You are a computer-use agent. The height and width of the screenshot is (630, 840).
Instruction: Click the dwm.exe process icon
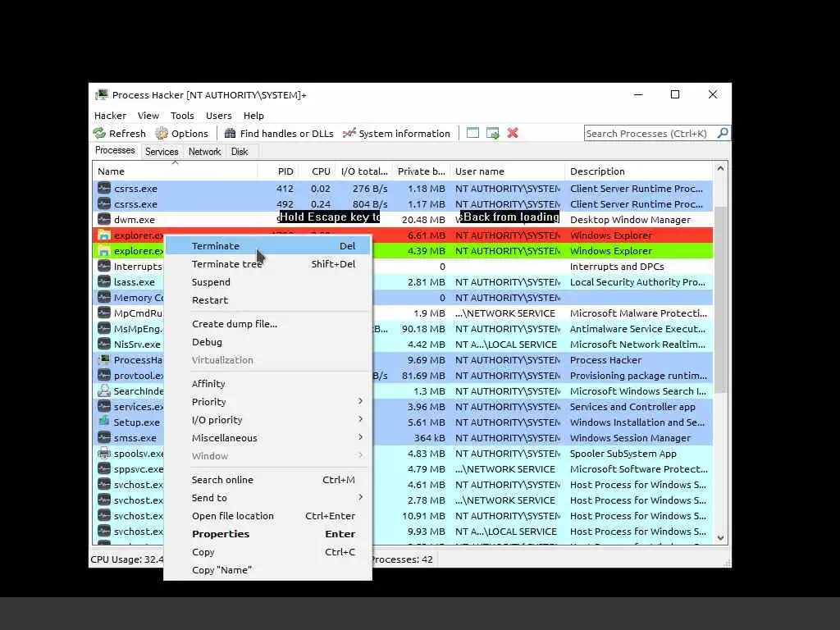click(x=104, y=220)
